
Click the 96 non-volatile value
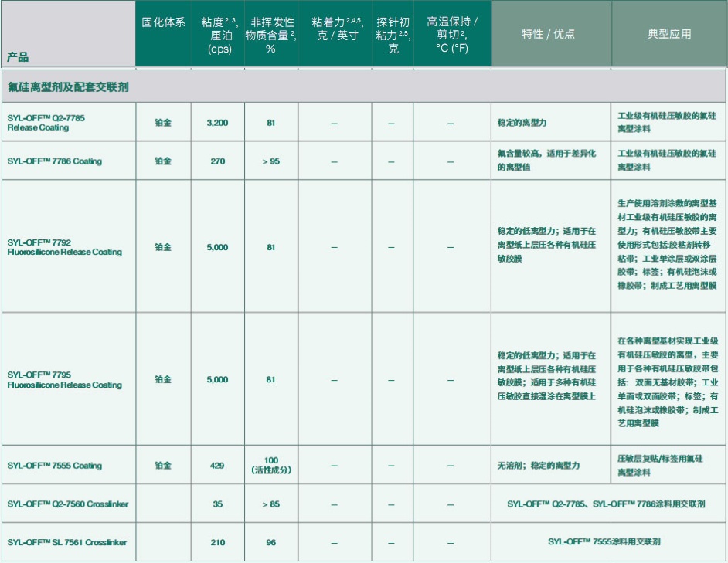pos(271,542)
